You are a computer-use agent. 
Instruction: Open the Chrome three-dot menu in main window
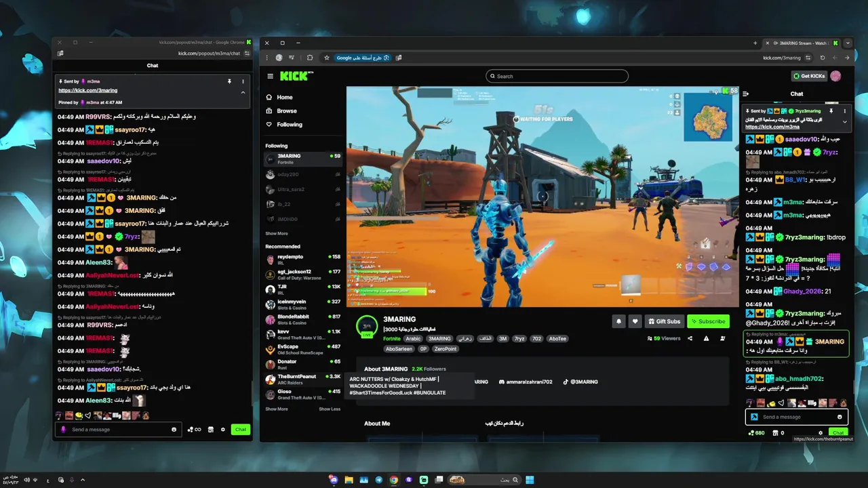point(267,58)
